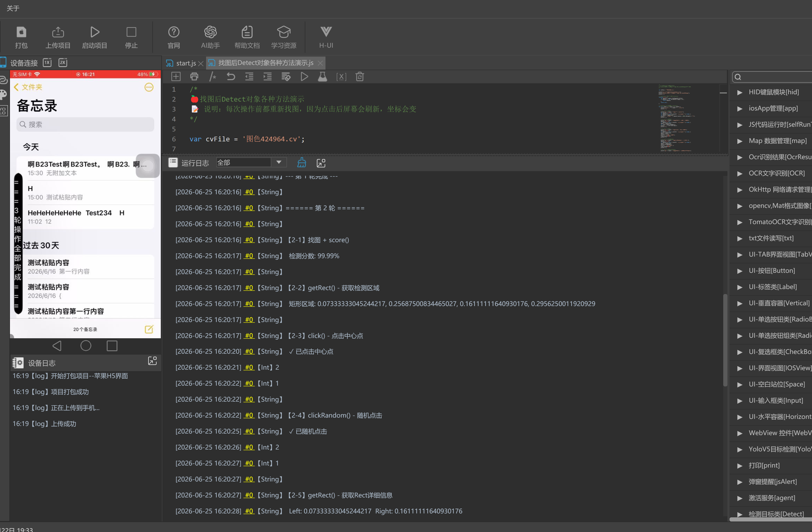This screenshot has width=812, height=532.
Task: Toggle 2X device screen scale
Action: [63, 63]
